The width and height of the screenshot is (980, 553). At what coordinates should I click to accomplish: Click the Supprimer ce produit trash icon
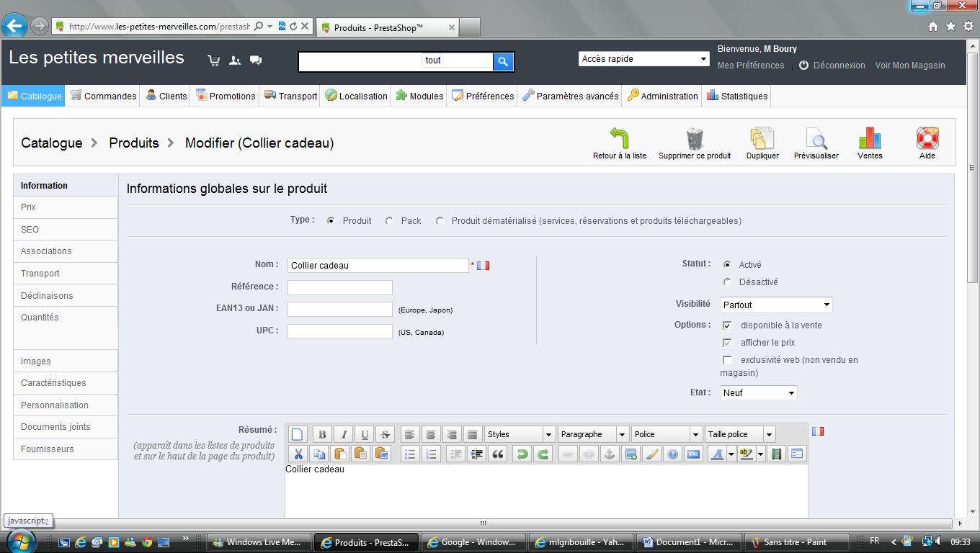click(695, 138)
